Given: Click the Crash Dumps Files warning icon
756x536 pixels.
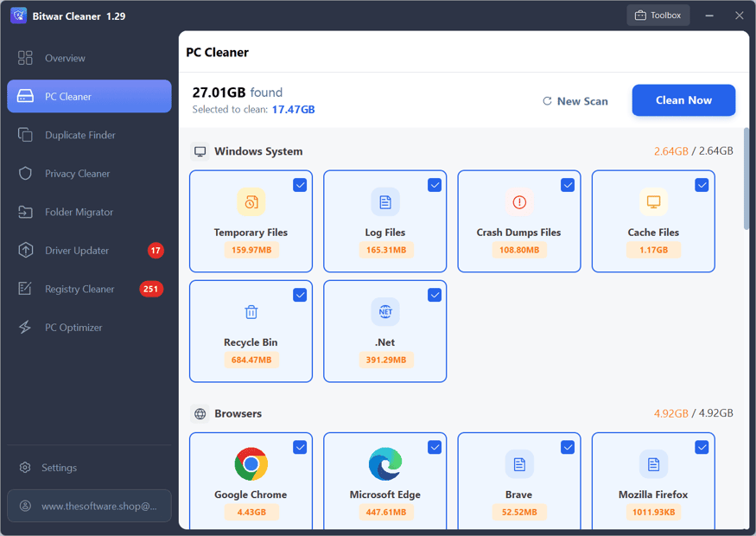Looking at the screenshot, I should click(x=519, y=201).
